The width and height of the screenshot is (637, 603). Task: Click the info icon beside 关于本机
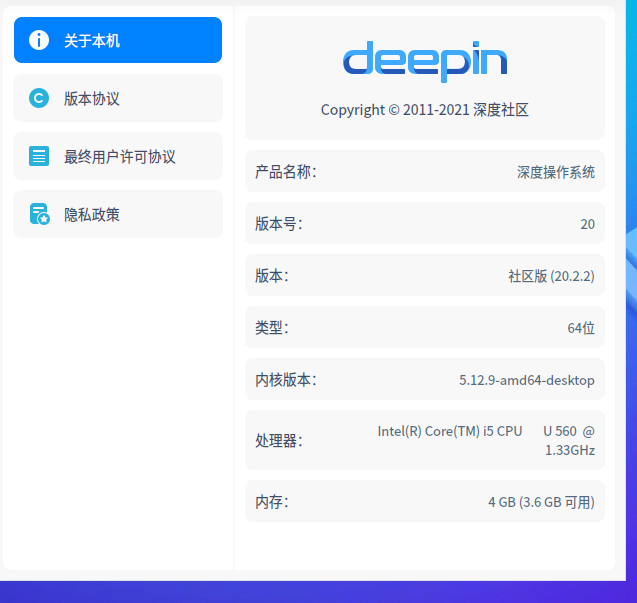click(39, 40)
